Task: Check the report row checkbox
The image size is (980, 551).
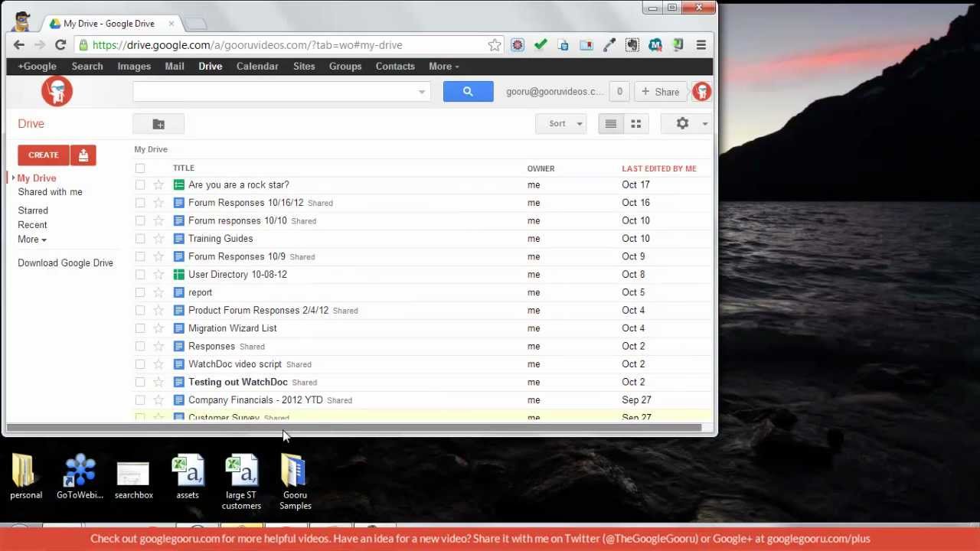Action: click(x=140, y=292)
